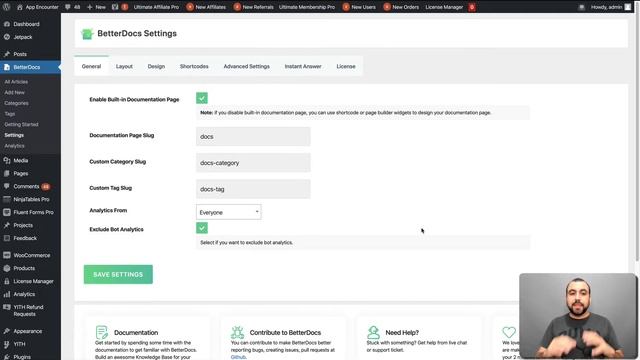This screenshot has height=360, width=640.
Task: Click Howdy, admin account menu
Action: [611, 7]
